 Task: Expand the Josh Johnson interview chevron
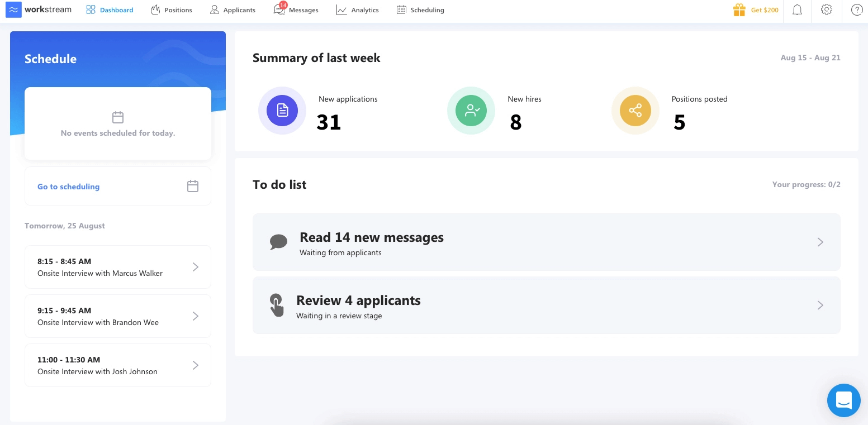tap(196, 365)
